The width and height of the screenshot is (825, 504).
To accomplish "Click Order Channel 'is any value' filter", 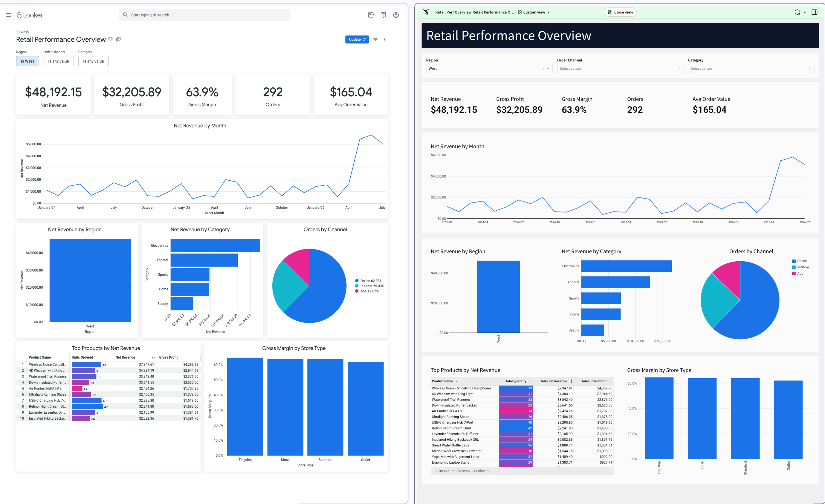I will point(59,61).
